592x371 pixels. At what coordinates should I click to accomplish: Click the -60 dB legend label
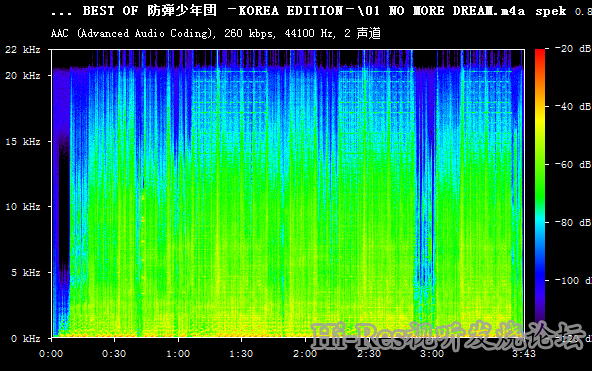[x=573, y=165]
